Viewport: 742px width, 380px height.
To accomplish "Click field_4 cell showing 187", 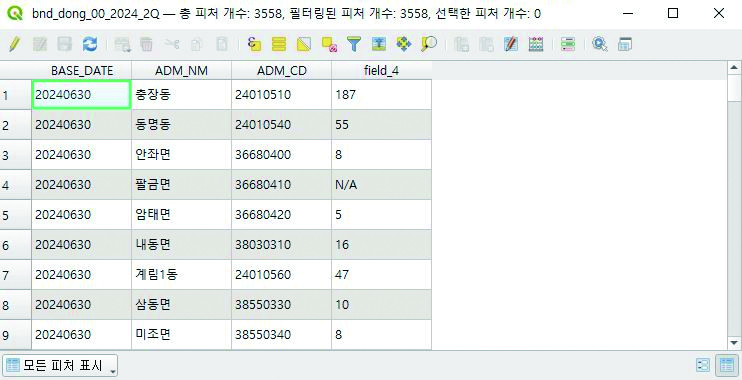I will pyautogui.click(x=381, y=95).
